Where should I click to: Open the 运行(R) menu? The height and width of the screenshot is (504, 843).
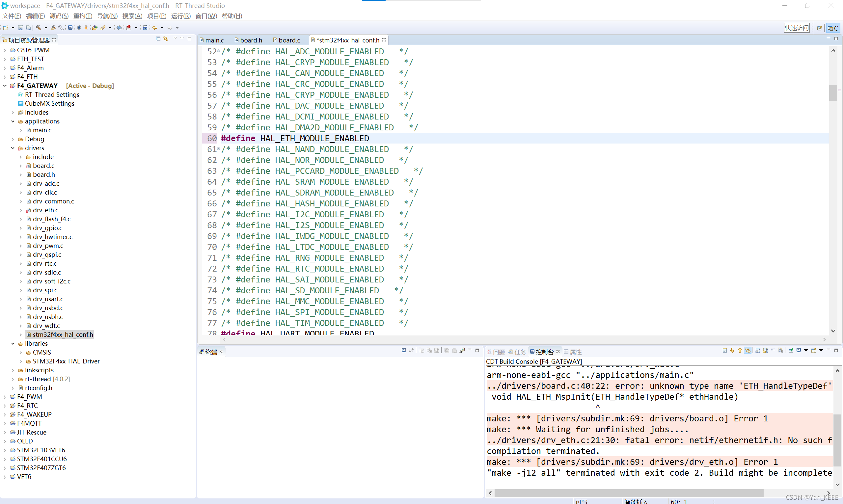(x=181, y=16)
